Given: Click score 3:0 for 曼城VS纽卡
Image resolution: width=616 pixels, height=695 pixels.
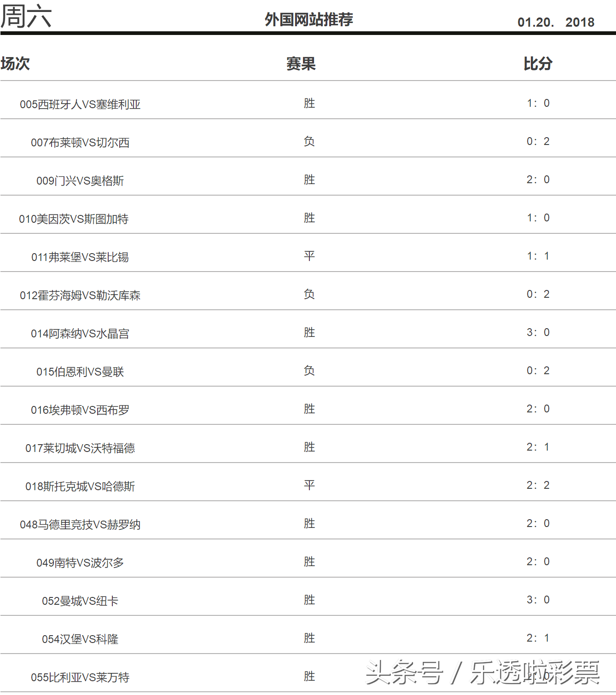Looking at the screenshot, I should click(x=538, y=600).
